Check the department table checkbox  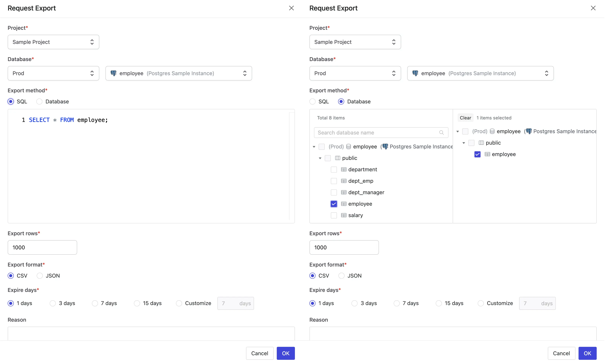coord(334,169)
